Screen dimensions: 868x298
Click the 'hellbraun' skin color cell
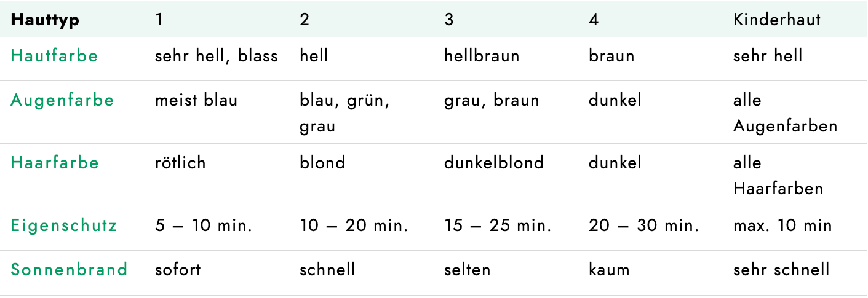482,56
